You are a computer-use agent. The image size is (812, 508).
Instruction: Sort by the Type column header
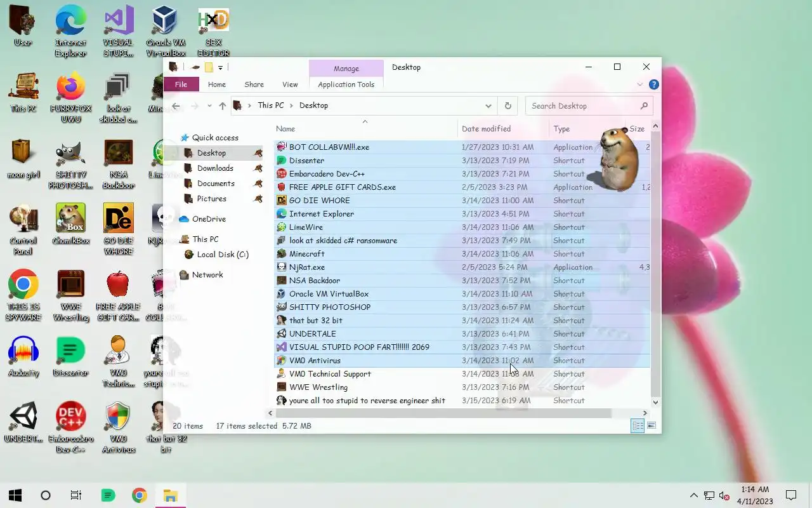tap(587, 128)
